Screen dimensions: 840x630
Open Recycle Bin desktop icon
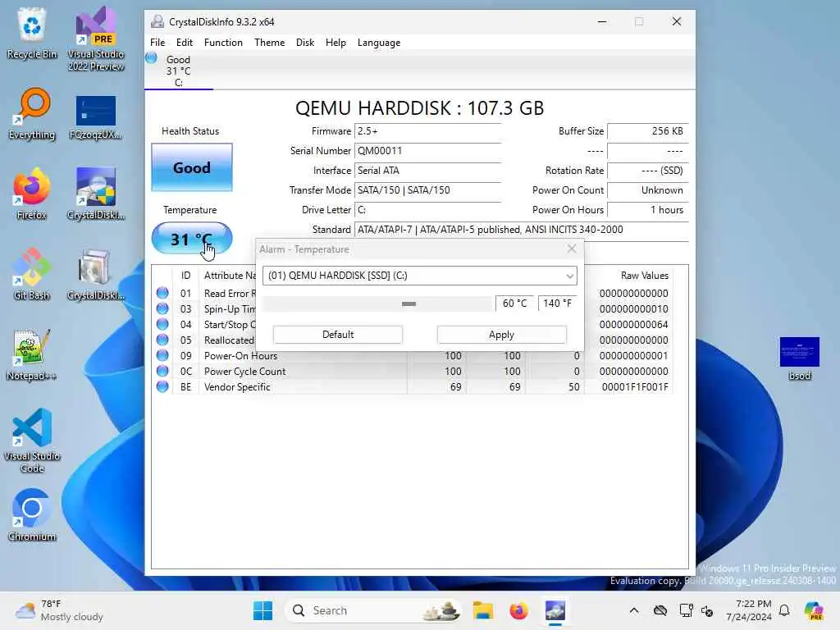click(32, 33)
